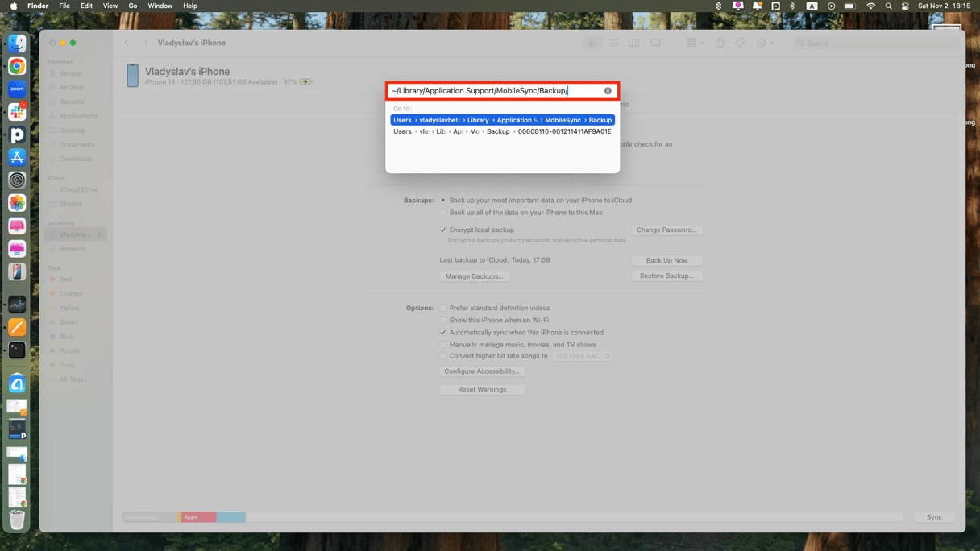Open the Window menu in menu bar
Viewport: 980px width, 551px height.
click(x=160, y=6)
